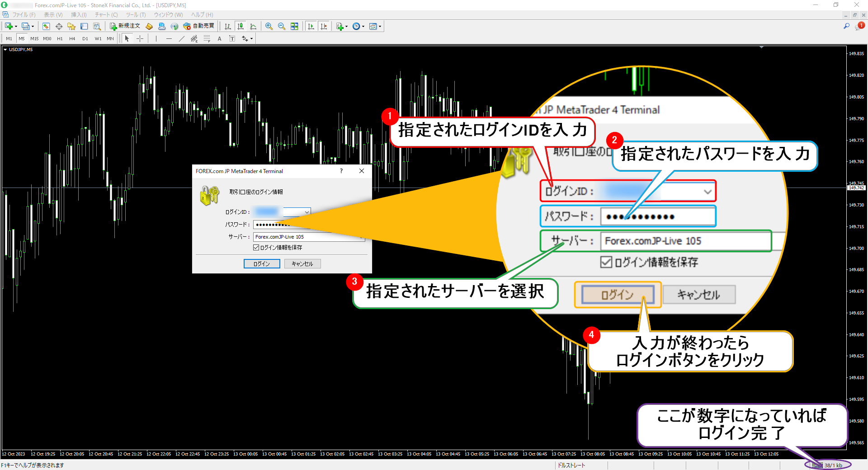Open the notifications chat bubble icon
Screen dimensions: 868x470
[859, 27]
